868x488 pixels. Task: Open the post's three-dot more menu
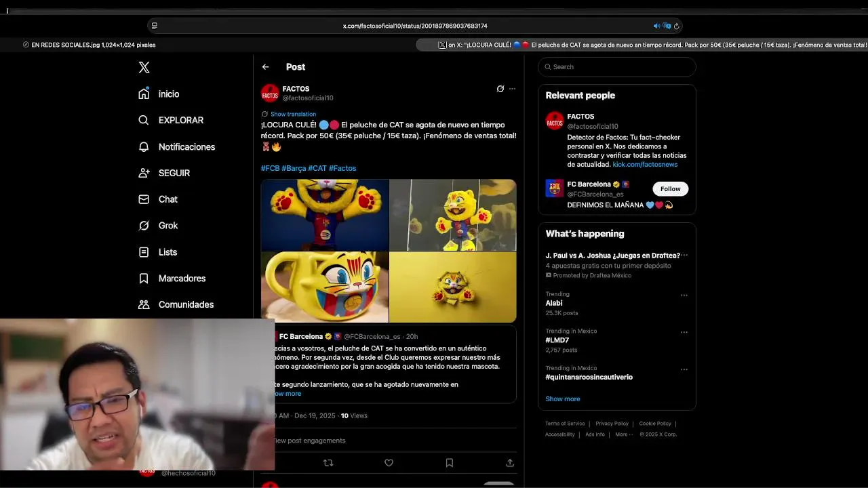(x=512, y=89)
